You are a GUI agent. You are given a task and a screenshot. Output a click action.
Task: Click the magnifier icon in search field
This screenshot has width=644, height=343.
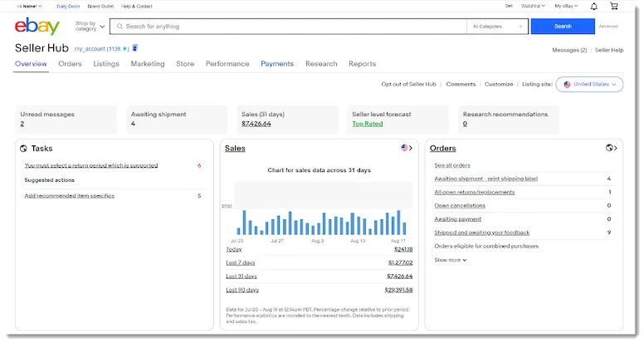coord(120,27)
